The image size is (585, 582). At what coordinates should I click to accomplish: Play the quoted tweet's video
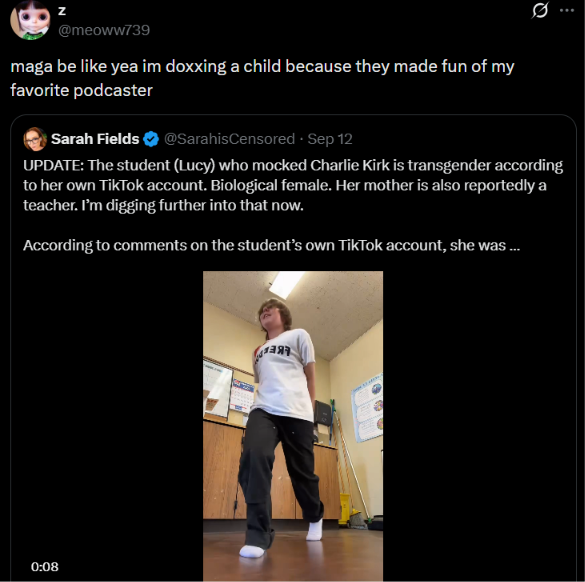point(293,426)
